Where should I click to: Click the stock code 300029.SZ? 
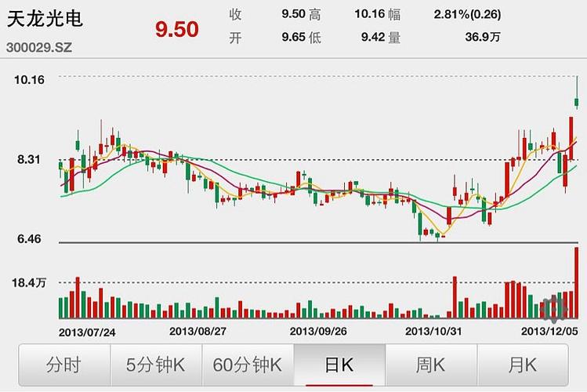(x=39, y=48)
